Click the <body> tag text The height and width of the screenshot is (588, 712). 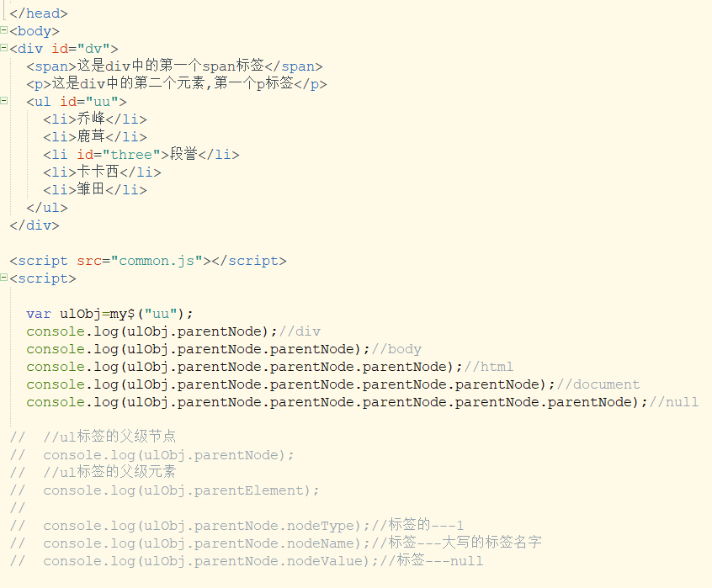pos(35,31)
